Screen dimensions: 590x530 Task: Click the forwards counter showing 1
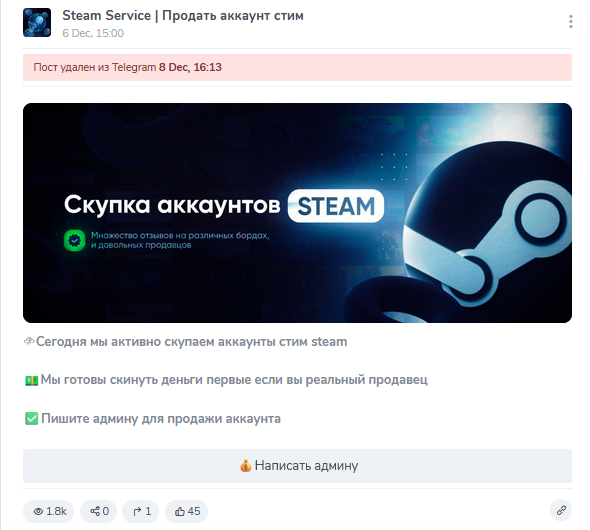(141, 511)
